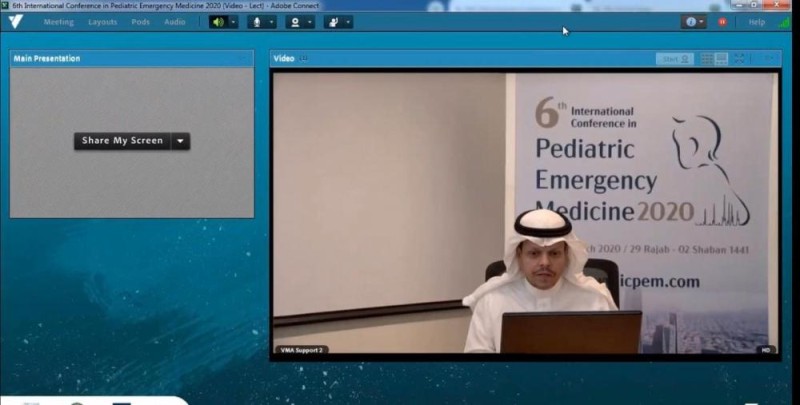Open the Meeting menu
Viewport: 800px width, 405px height.
coord(59,22)
